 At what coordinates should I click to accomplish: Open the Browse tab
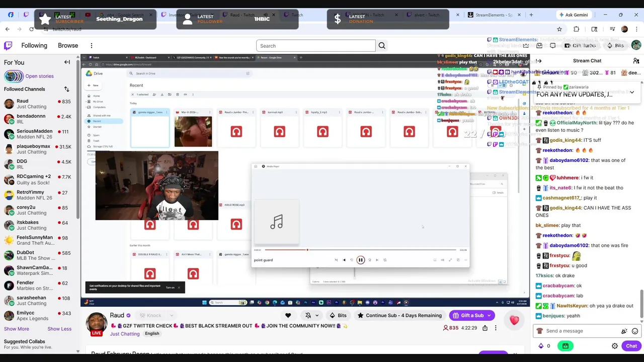[68, 45]
